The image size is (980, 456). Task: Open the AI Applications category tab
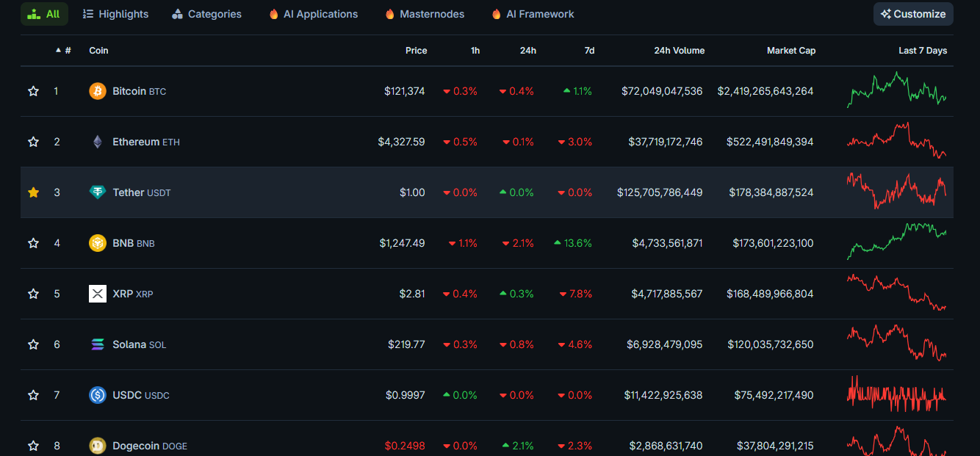(313, 14)
